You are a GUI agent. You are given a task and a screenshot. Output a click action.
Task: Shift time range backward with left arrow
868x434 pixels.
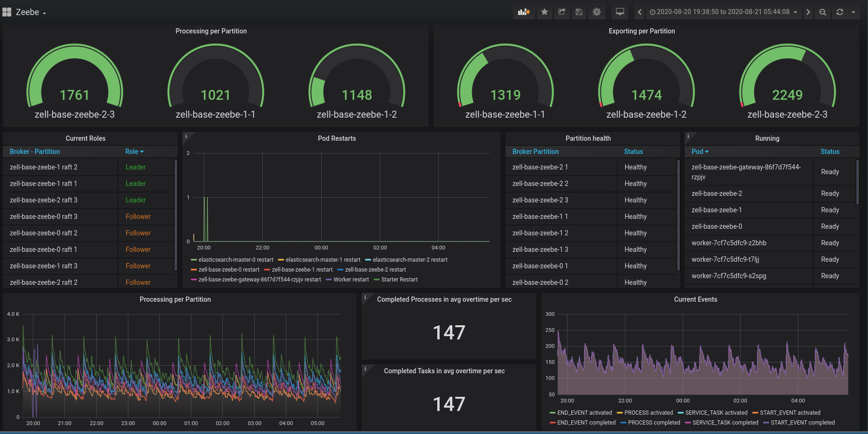pyautogui.click(x=639, y=12)
